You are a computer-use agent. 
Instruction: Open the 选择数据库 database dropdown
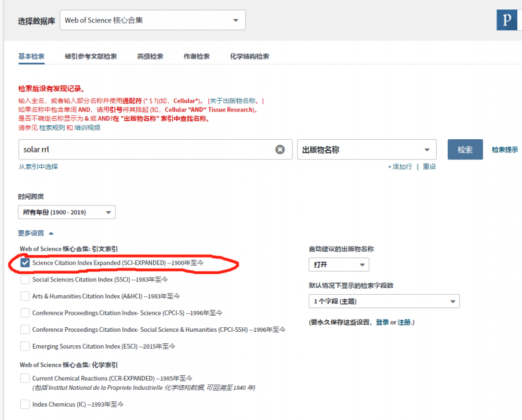point(153,20)
